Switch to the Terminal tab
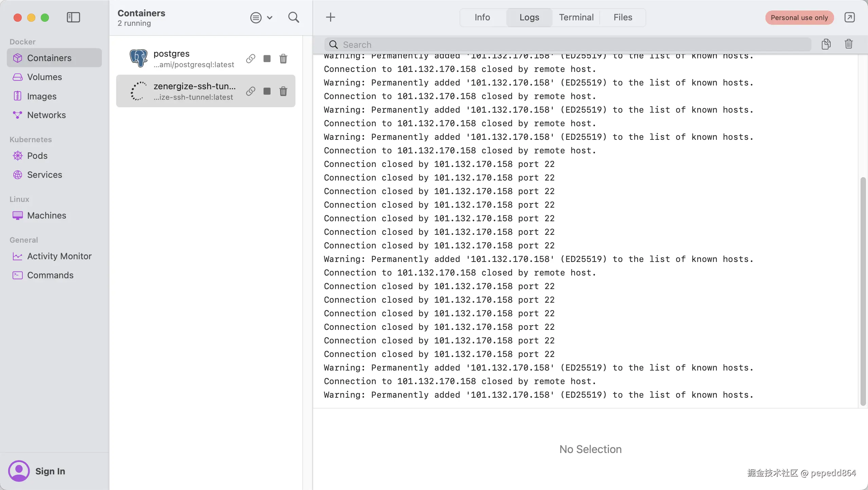The width and height of the screenshot is (868, 490). coord(576,17)
